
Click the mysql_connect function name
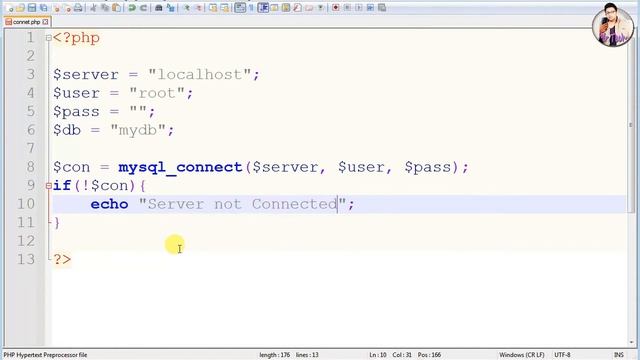pos(180,167)
